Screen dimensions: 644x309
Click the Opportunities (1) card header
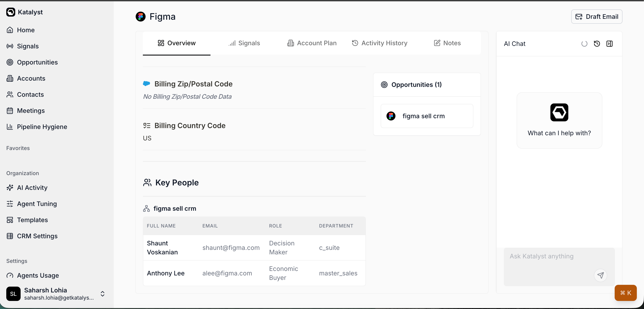(427, 85)
